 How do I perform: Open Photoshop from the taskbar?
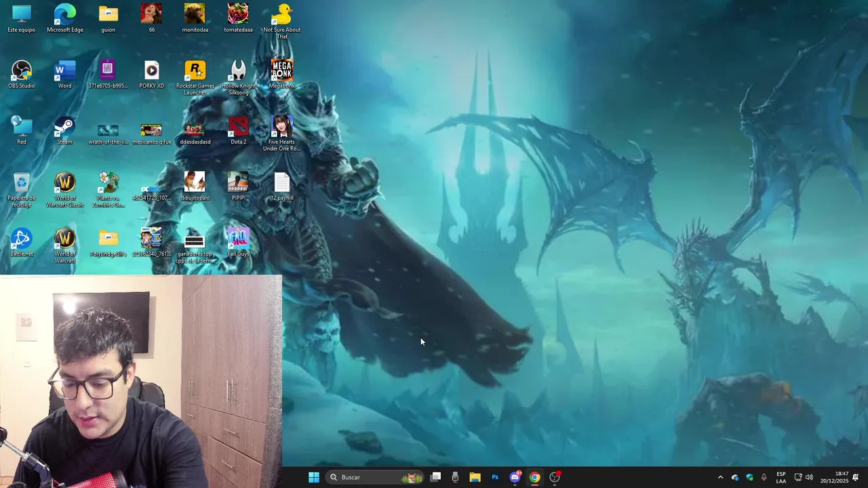495,477
